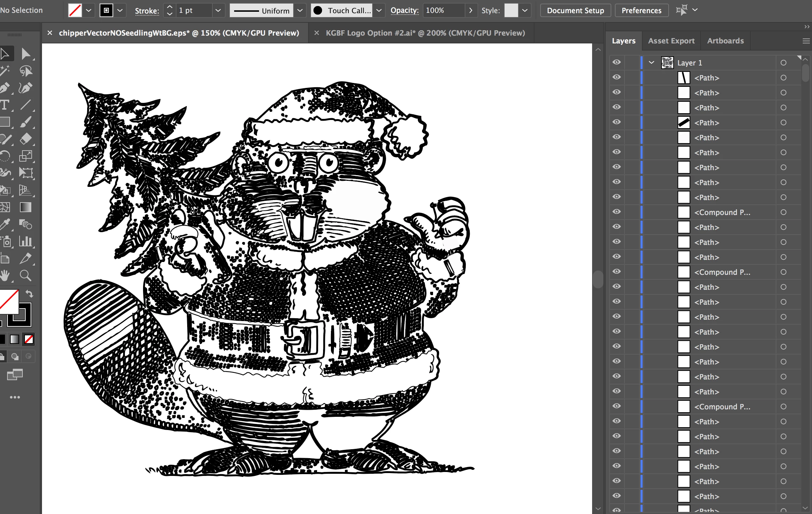Click the None color swatch in toolbar

tap(29, 339)
